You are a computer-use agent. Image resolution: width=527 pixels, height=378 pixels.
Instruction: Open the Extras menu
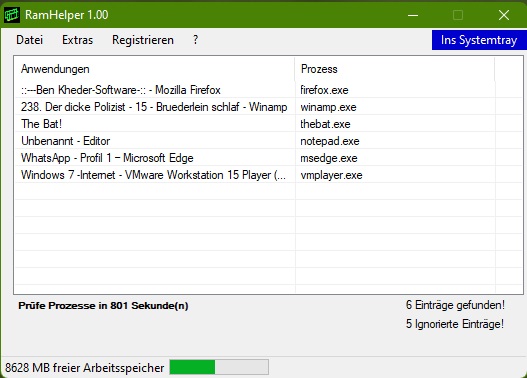[x=77, y=40]
